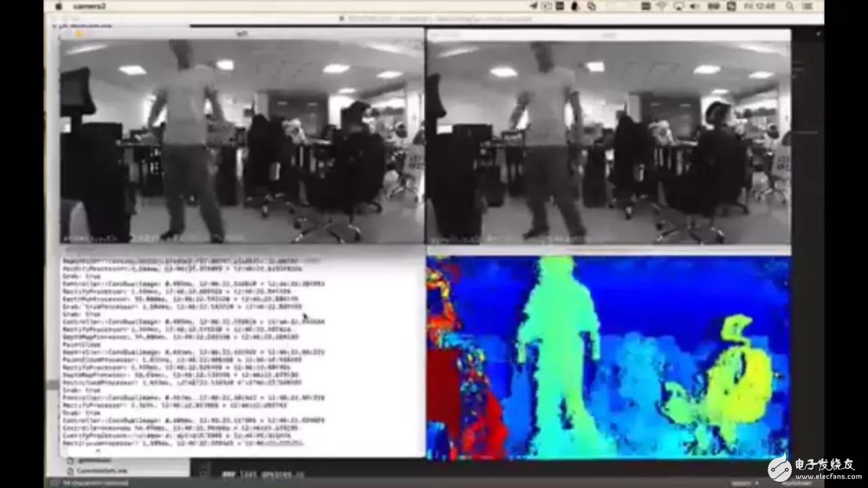The image size is (868, 488).
Task: Click the location arrow menu bar icon
Action: coord(534,6)
